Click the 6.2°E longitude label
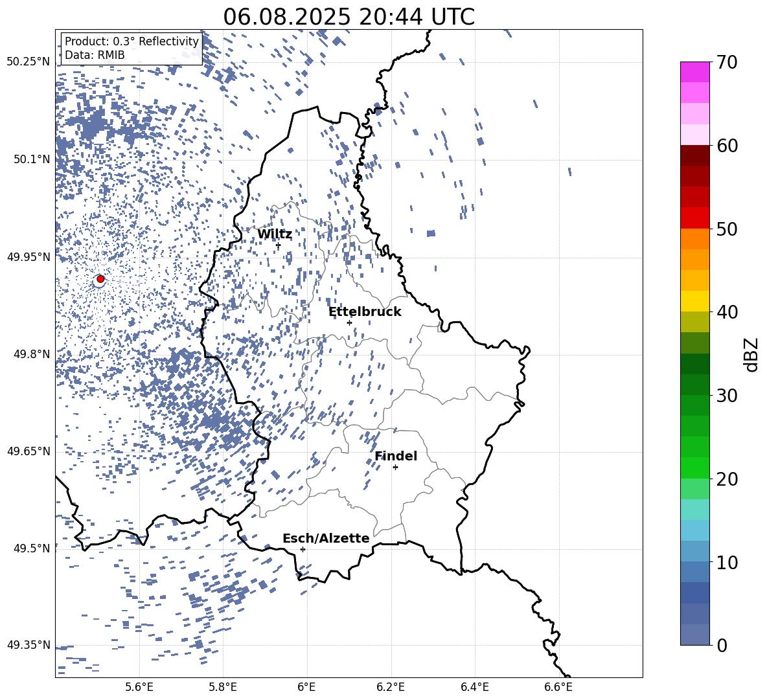The width and height of the screenshot is (767, 700). pos(391,687)
